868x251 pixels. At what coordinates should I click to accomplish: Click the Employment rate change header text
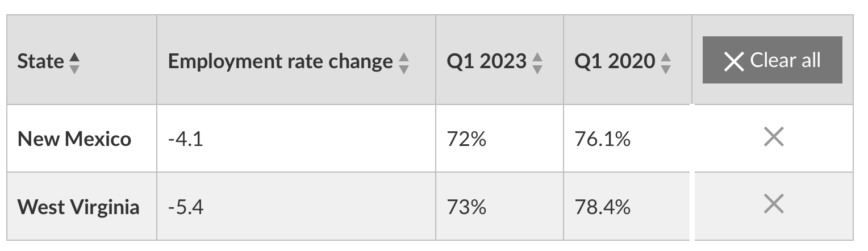pos(280,61)
